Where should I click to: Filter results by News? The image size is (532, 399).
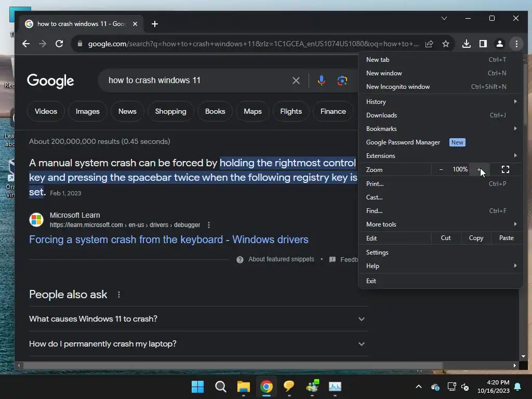tap(127, 111)
